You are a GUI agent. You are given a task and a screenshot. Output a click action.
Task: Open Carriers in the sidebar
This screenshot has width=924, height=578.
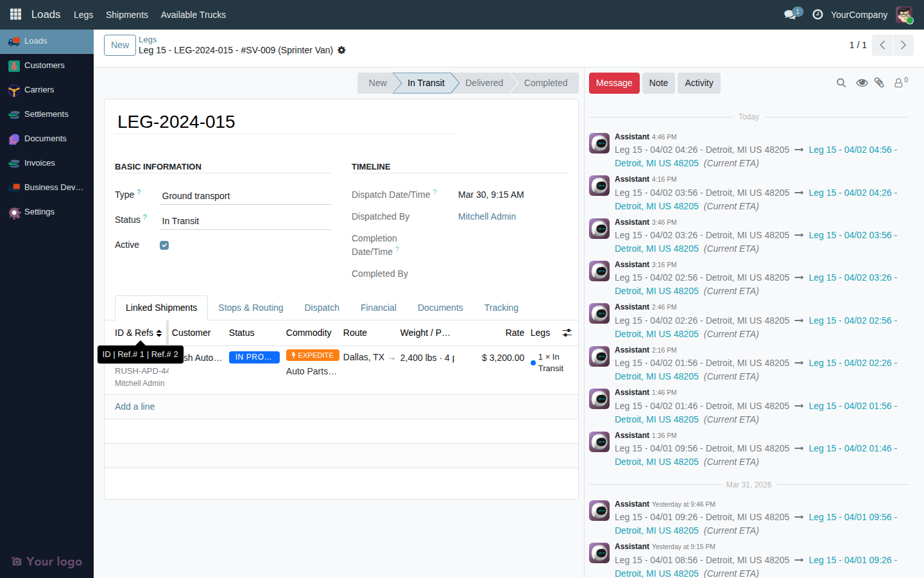click(47, 90)
